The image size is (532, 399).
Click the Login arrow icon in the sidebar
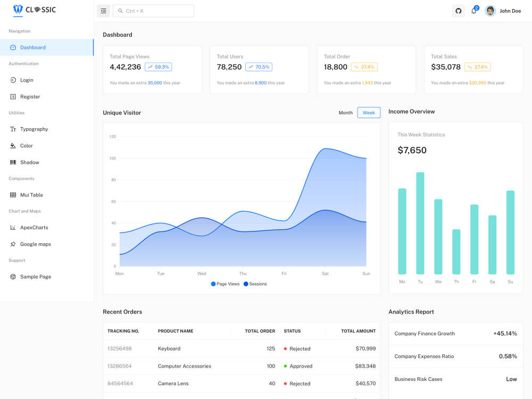coord(13,80)
